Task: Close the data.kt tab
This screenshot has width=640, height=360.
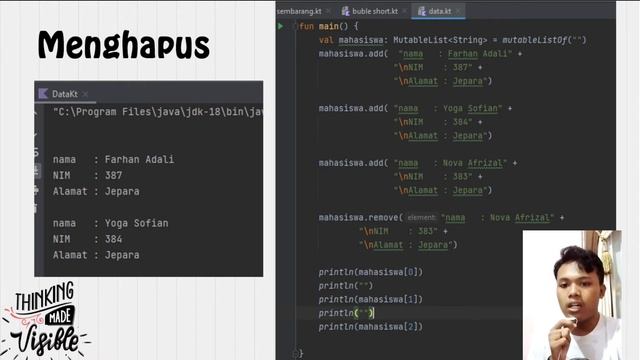Action: (x=458, y=11)
